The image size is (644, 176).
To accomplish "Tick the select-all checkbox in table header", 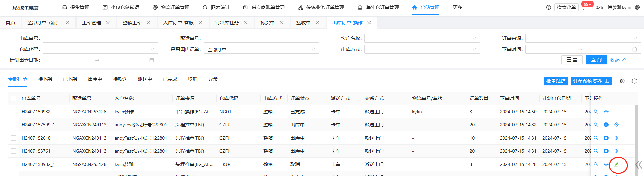I will [x=14, y=98].
